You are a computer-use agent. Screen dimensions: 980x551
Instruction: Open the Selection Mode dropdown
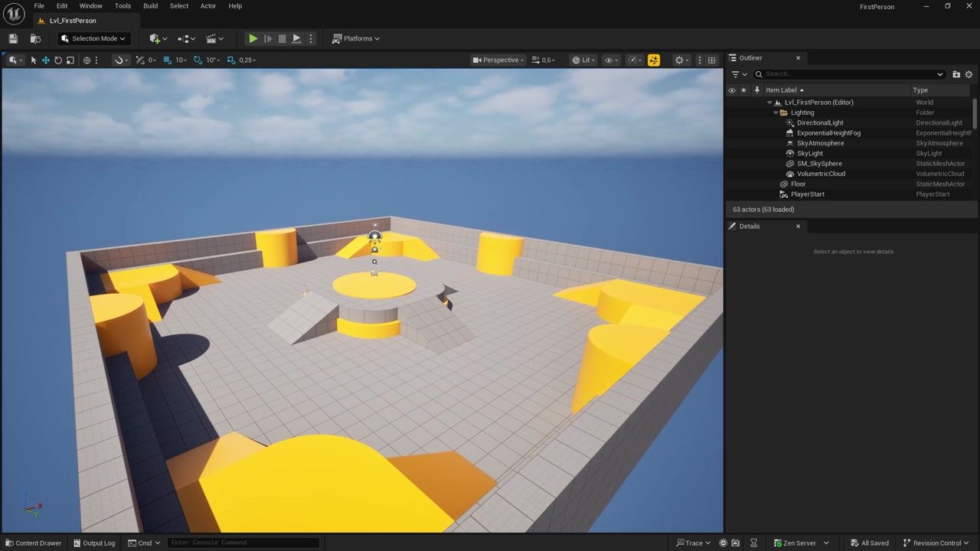click(93, 38)
